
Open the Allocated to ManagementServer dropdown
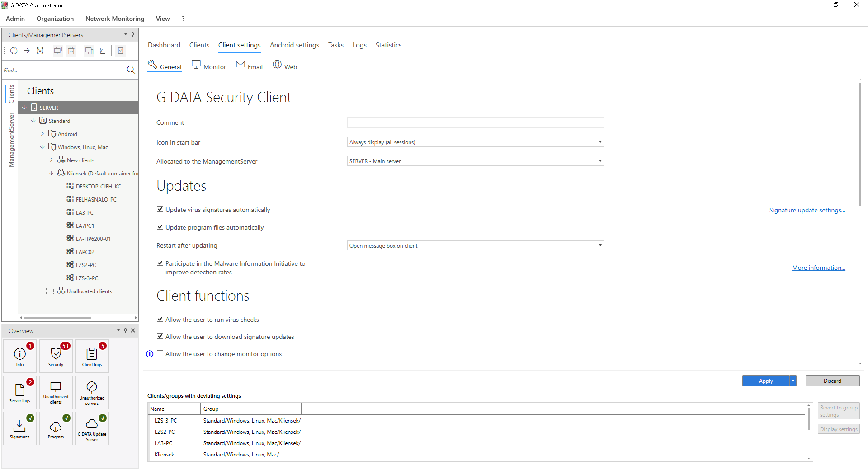[x=475, y=161]
